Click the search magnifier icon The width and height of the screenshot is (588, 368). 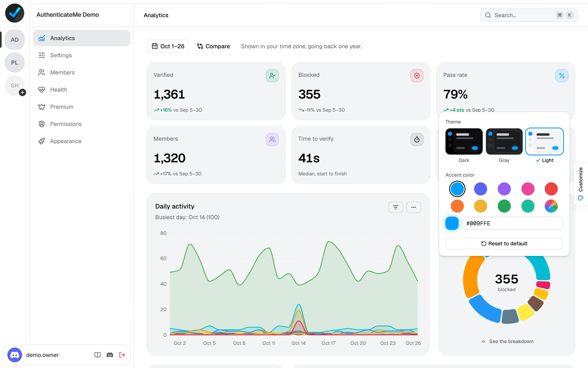click(x=488, y=15)
